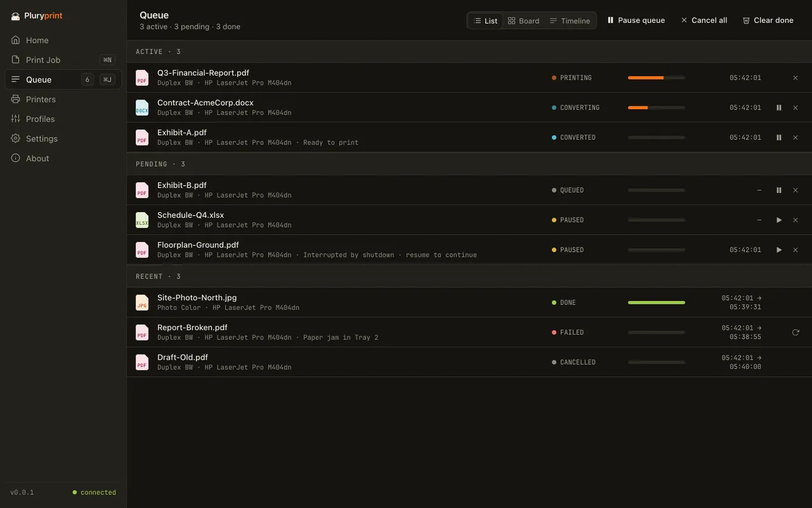This screenshot has width=812, height=508.
Task: Click the QUEUED status label
Action: tap(572, 190)
